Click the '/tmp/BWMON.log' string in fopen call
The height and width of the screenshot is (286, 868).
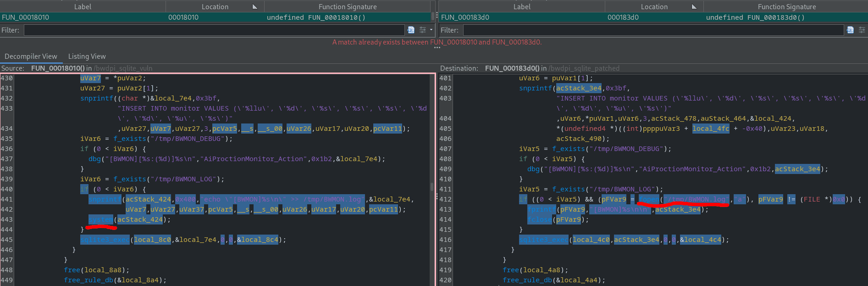697,199
